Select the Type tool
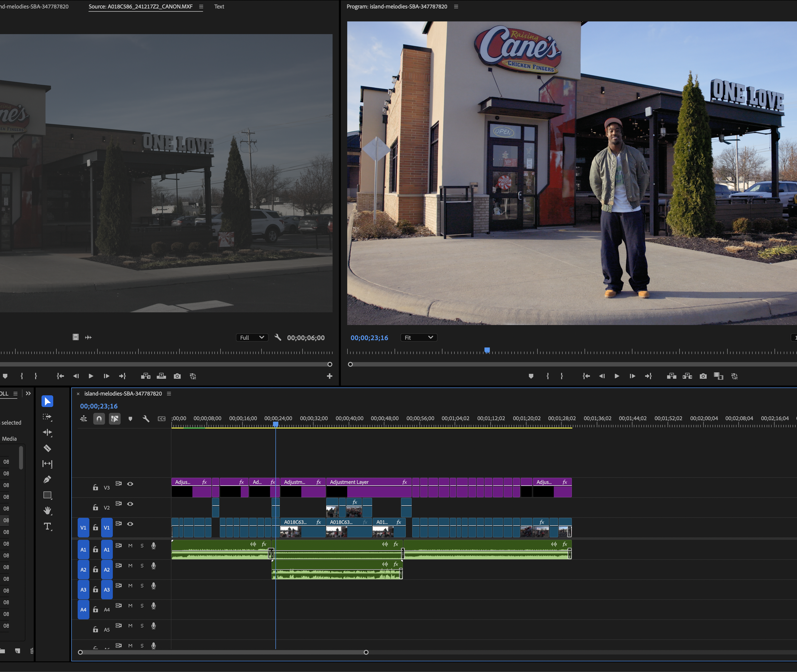This screenshot has height=672, width=797. (x=47, y=526)
